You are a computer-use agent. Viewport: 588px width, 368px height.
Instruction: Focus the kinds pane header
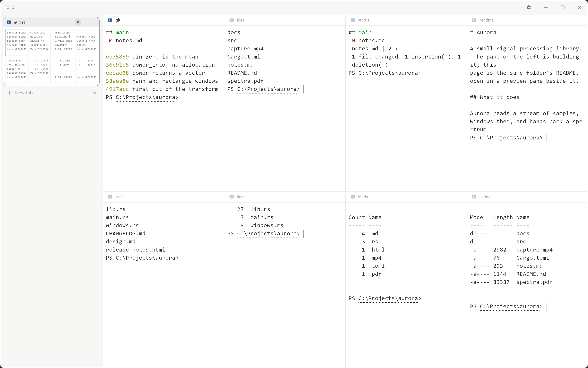(x=406, y=197)
